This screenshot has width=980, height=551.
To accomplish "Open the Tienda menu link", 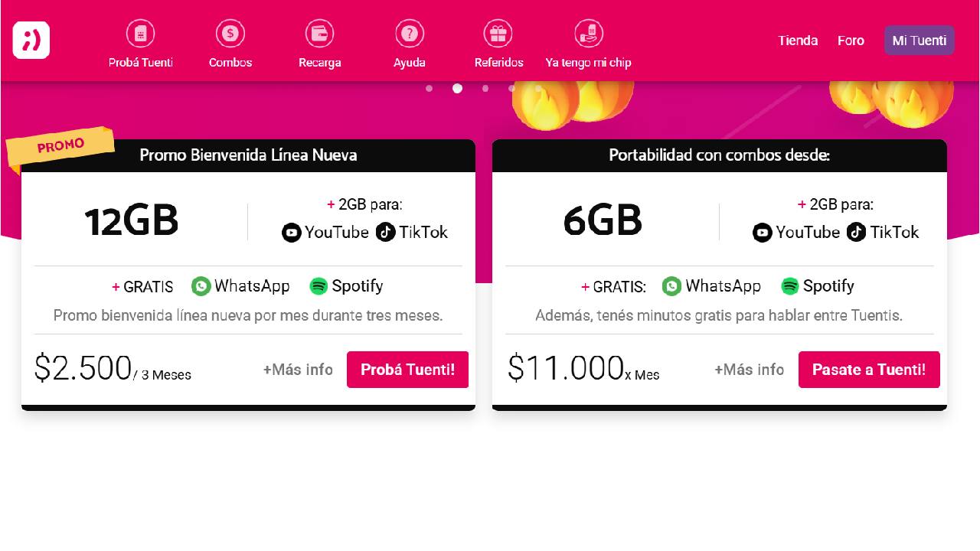I will (x=798, y=41).
